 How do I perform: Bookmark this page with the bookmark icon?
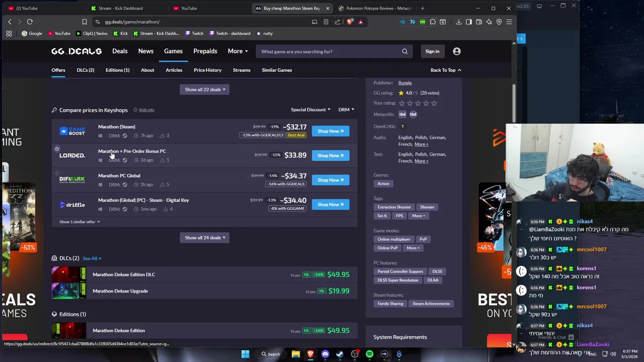coord(85,22)
